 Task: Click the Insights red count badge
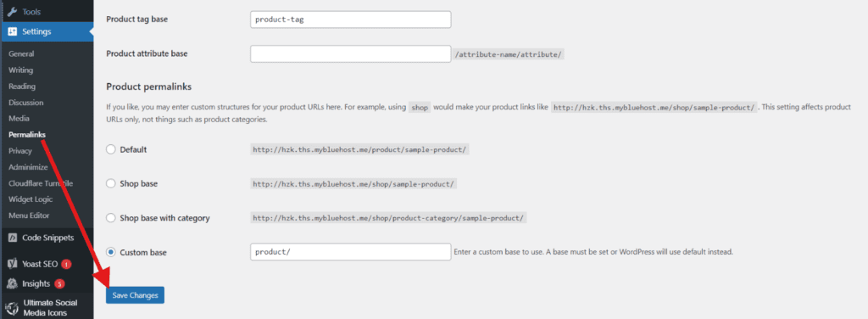point(59,283)
